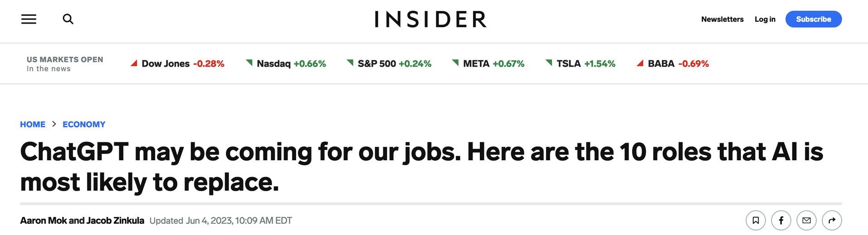Image resolution: width=868 pixels, height=235 pixels.
Task: Share article via Facebook icon
Action: click(781, 221)
